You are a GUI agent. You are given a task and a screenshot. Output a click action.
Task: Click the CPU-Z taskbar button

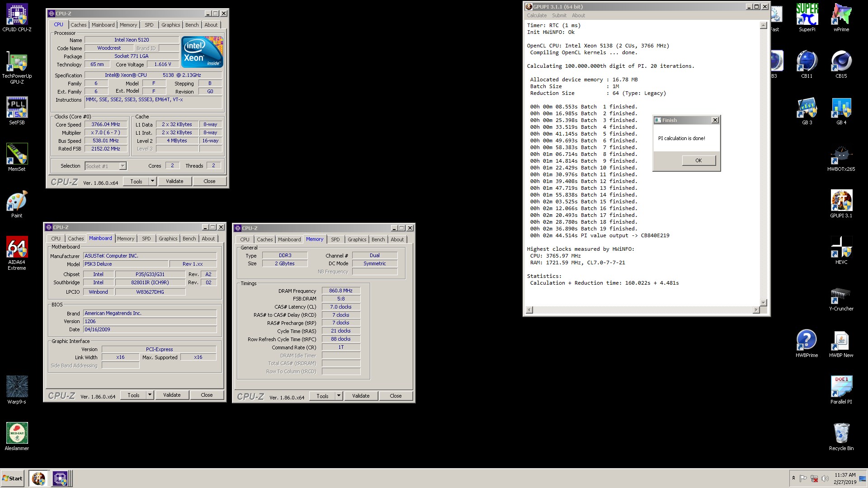coord(60,478)
